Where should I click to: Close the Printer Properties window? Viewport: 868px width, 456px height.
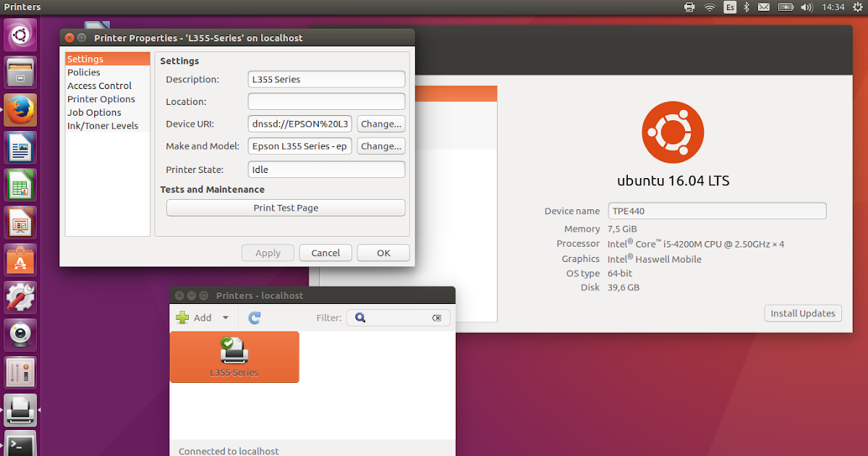tap(69, 38)
